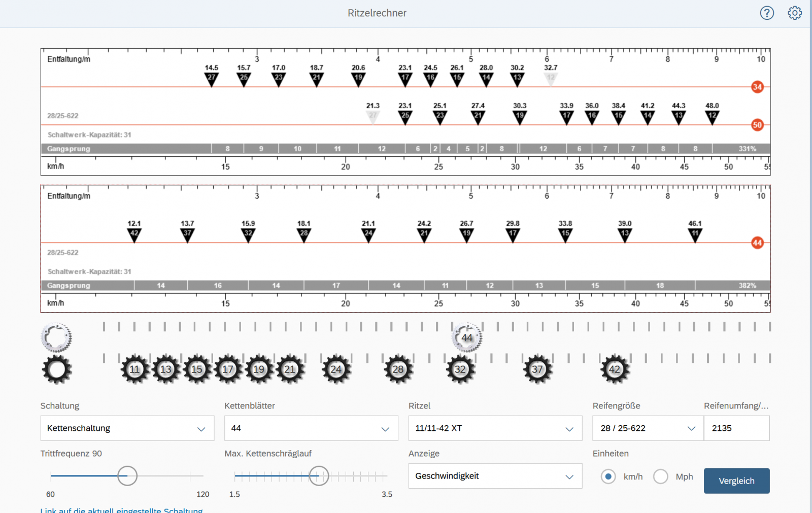Open the settings gear icon
Screen dimensions: 812x513
pyautogui.click(x=794, y=13)
